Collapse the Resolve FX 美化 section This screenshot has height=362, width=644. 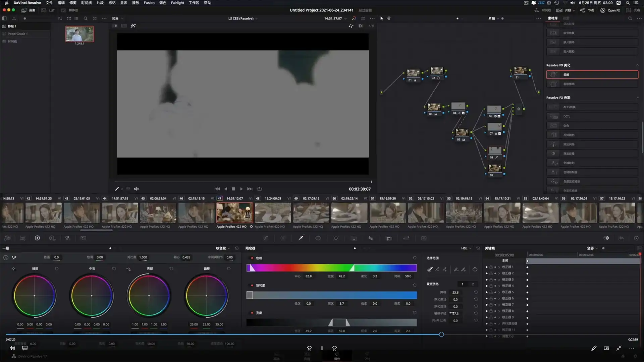637,65
